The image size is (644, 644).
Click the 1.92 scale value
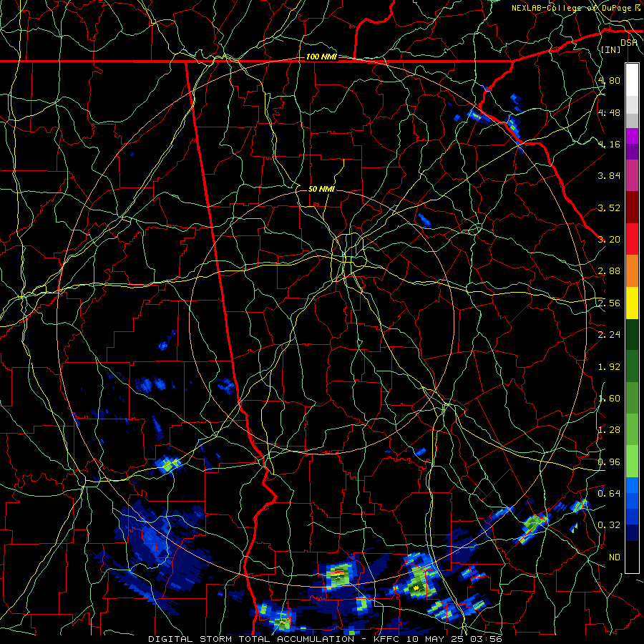coord(609,367)
